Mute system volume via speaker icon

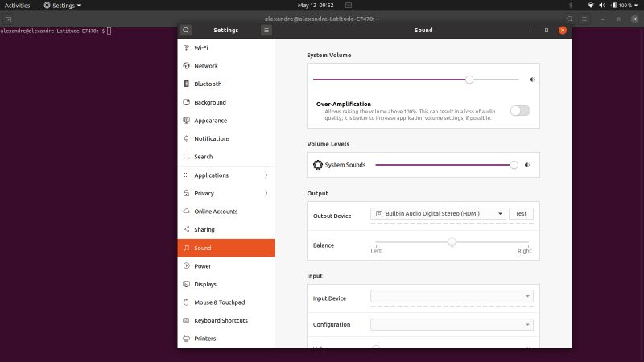click(532, 80)
